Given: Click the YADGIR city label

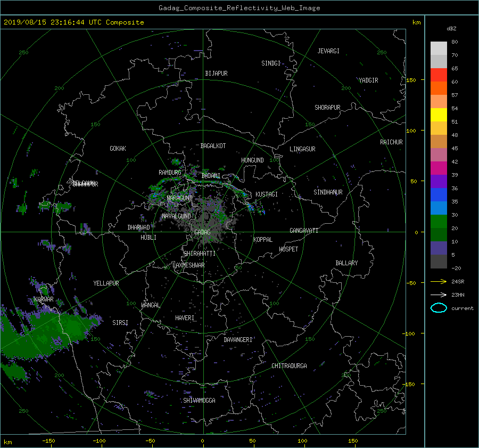Looking at the screenshot, I should (x=368, y=80).
